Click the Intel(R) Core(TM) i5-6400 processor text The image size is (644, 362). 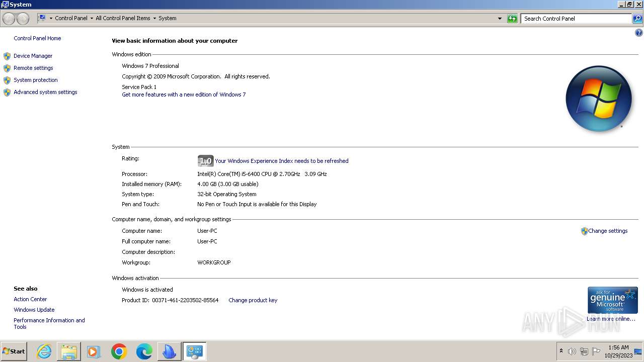pos(262,174)
